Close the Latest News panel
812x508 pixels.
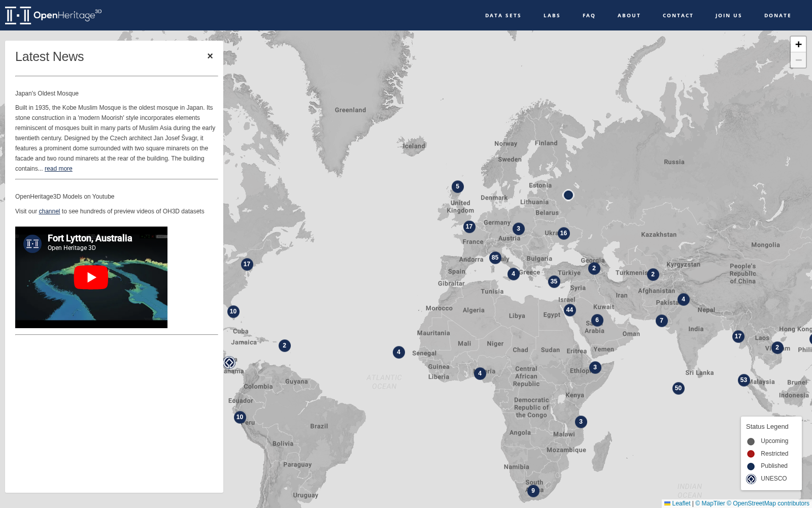tap(210, 56)
